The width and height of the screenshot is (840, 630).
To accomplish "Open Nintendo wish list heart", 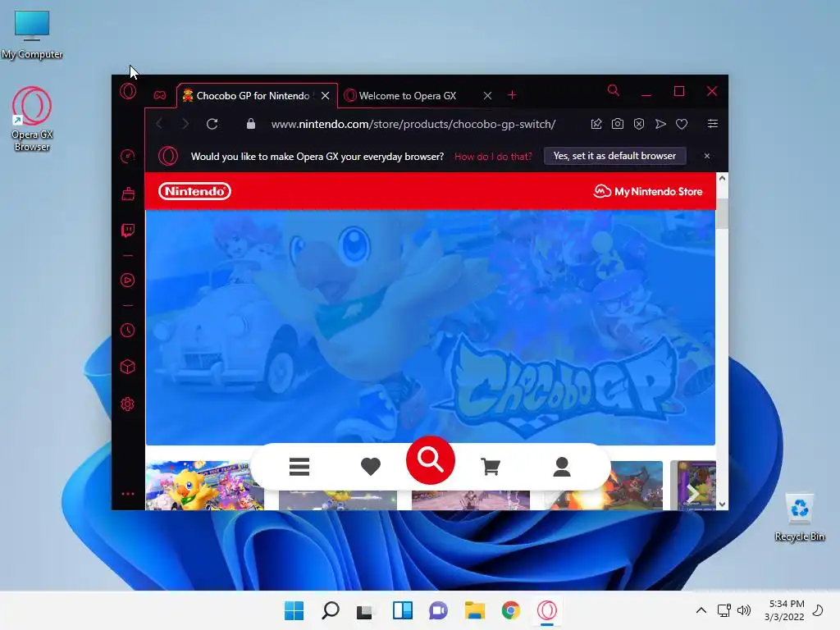I will pos(370,467).
